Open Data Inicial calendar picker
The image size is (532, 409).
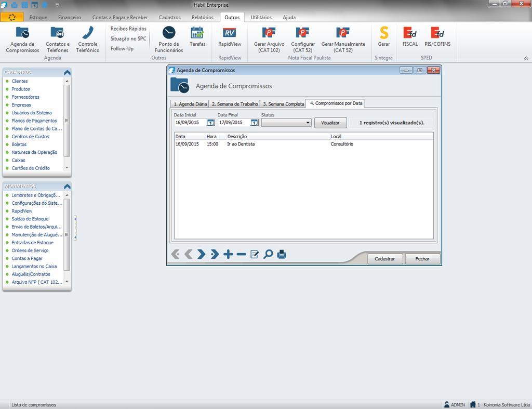click(211, 123)
